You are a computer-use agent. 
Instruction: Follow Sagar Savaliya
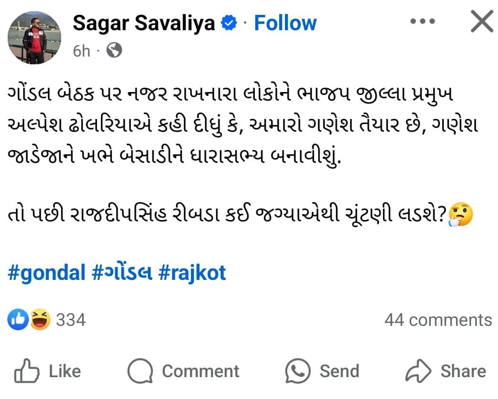pyautogui.click(x=285, y=23)
